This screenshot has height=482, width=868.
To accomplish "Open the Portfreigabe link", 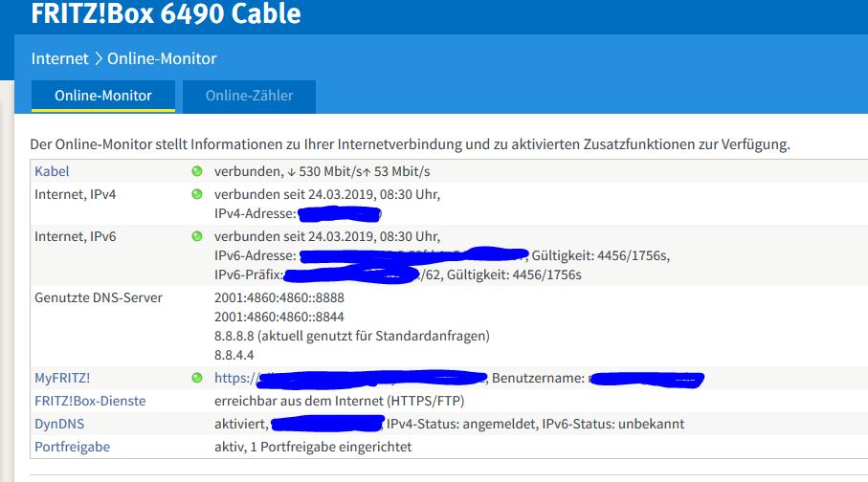I will point(72,447).
